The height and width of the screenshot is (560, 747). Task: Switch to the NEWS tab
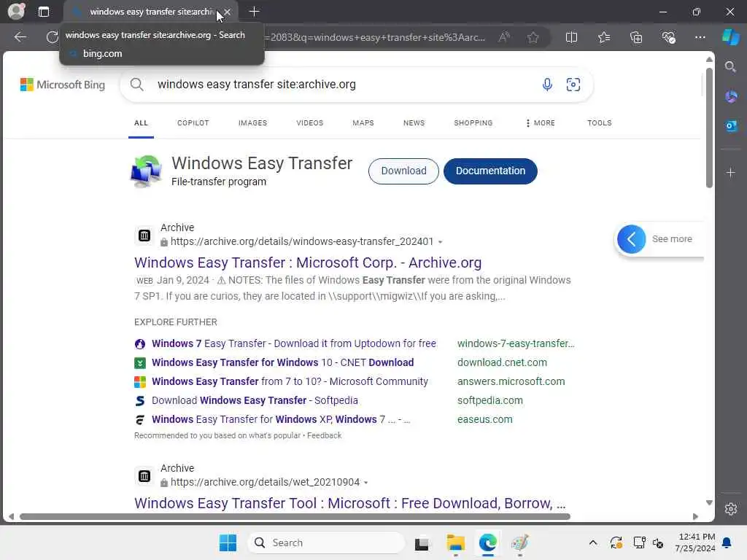(x=414, y=122)
